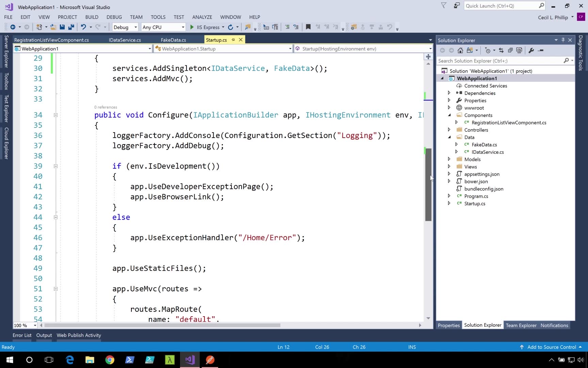Viewport: 588px width, 368px height.
Task: Open the DEBUG menu
Action: pos(114,17)
